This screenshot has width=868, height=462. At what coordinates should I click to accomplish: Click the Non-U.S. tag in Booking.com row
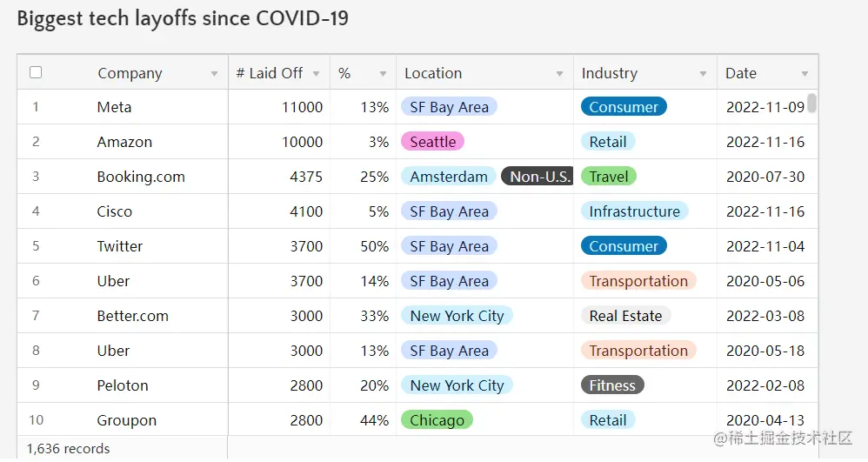pyautogui.click(x=537, y=177)
